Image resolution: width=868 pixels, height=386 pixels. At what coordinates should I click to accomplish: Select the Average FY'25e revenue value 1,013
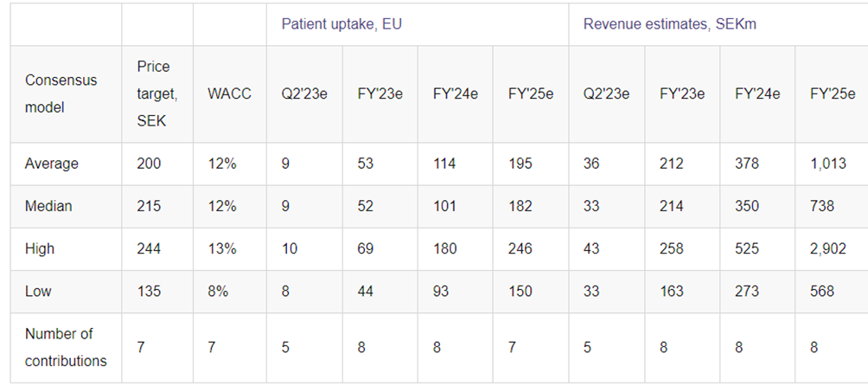coord(828,164)
